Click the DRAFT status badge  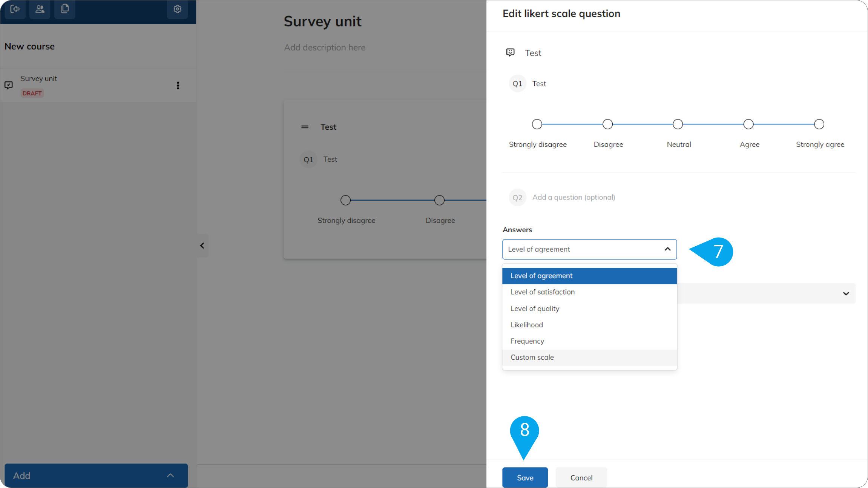pos(32,93)
